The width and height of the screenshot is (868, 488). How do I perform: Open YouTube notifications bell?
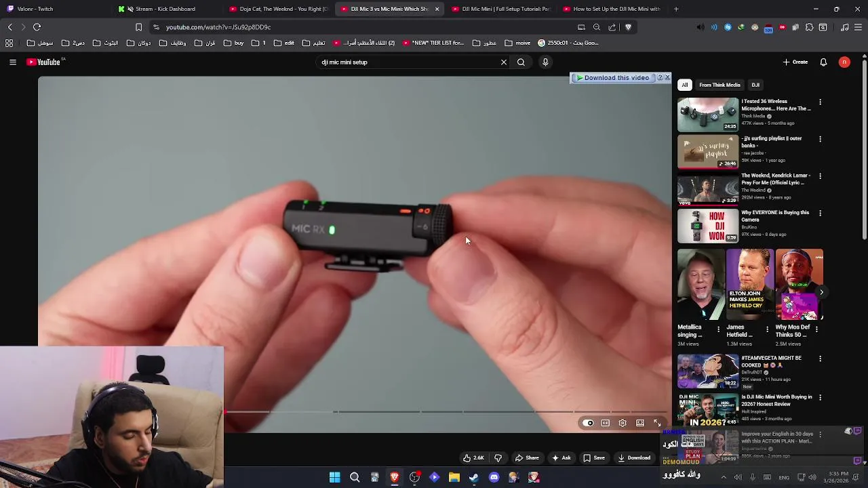point(823,62)
